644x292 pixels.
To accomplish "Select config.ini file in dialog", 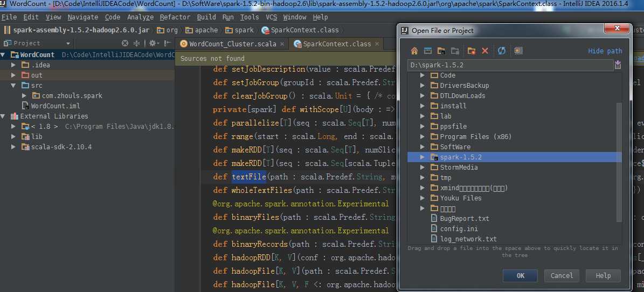I will coord(459,229).
